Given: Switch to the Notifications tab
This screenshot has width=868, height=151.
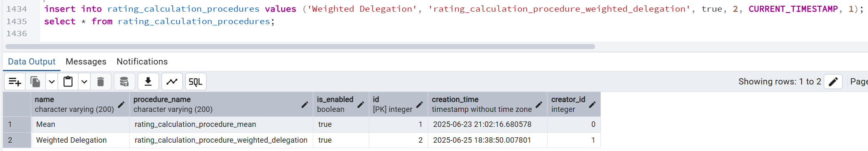Looking at the screenshot, I should pyautogui.click(x=142, y=62).
